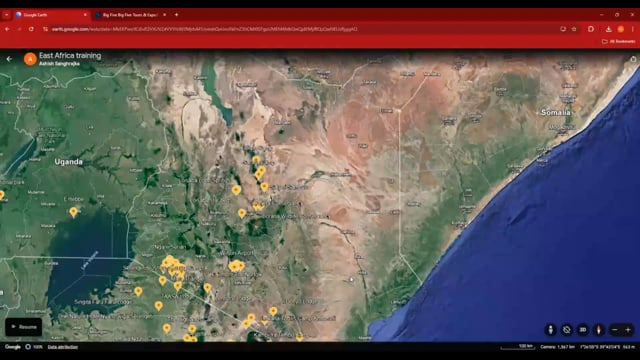This screenshot has width=640, height=360.
Task: Open a new browser tab
Action: 176,15
